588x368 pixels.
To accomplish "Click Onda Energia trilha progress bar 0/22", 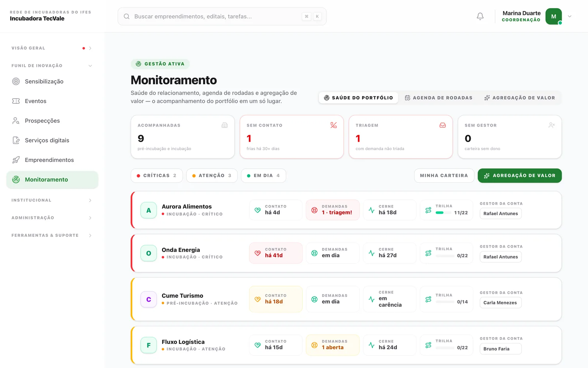I will [x=445, y=256].
